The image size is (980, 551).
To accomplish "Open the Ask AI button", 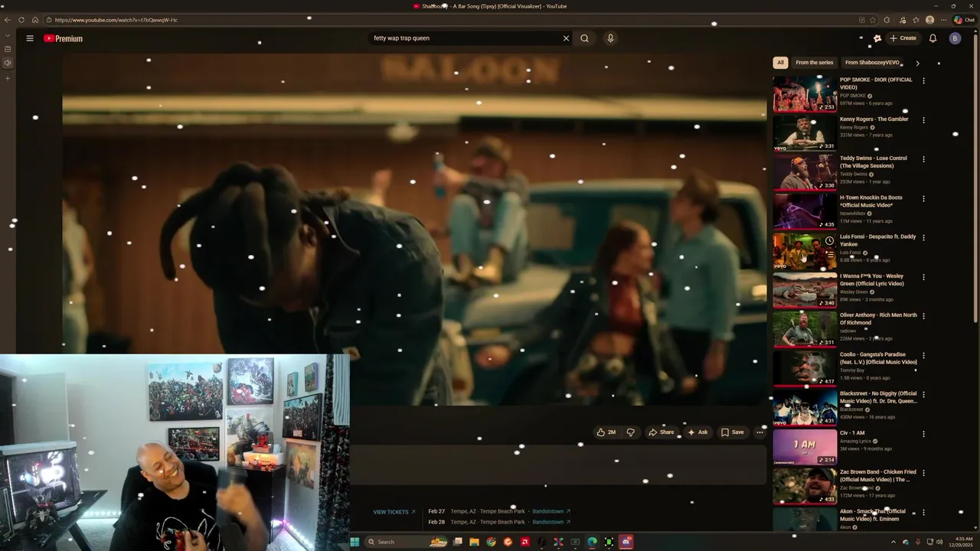I will [x=697, y=432].
